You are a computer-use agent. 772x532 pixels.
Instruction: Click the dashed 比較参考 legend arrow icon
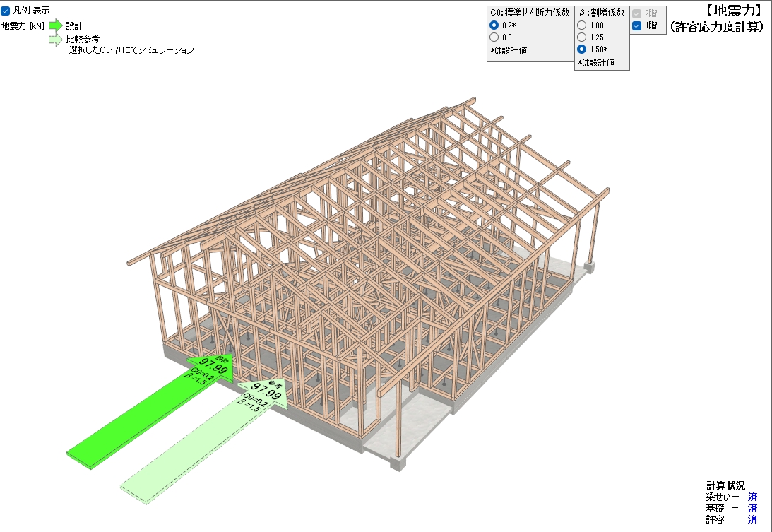click(56, 40)
